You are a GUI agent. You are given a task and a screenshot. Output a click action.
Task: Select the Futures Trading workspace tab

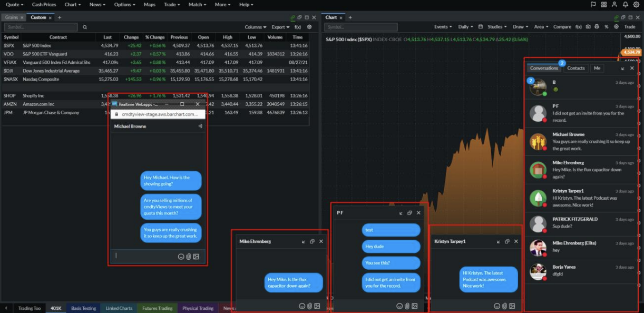point(158,308)
